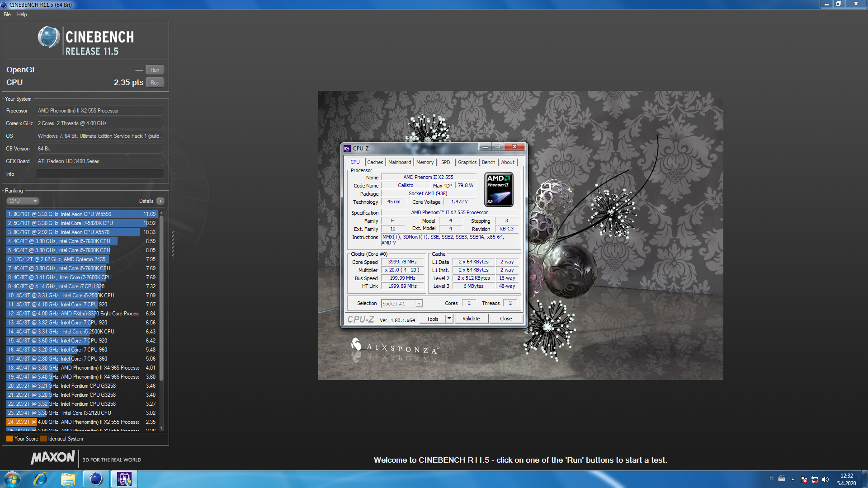
Task: Select ranking row Intel Core i7-2600K
Action: coord(82,277)
